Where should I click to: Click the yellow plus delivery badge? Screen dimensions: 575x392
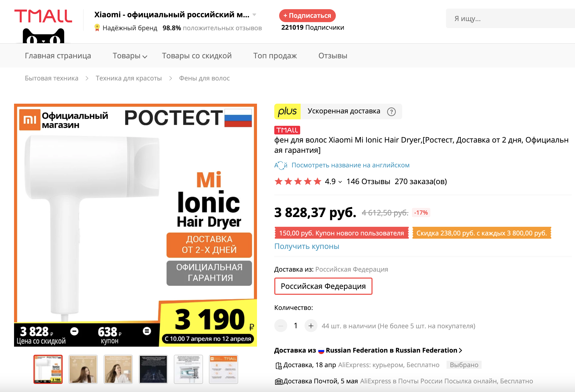(x=287, y=111)
